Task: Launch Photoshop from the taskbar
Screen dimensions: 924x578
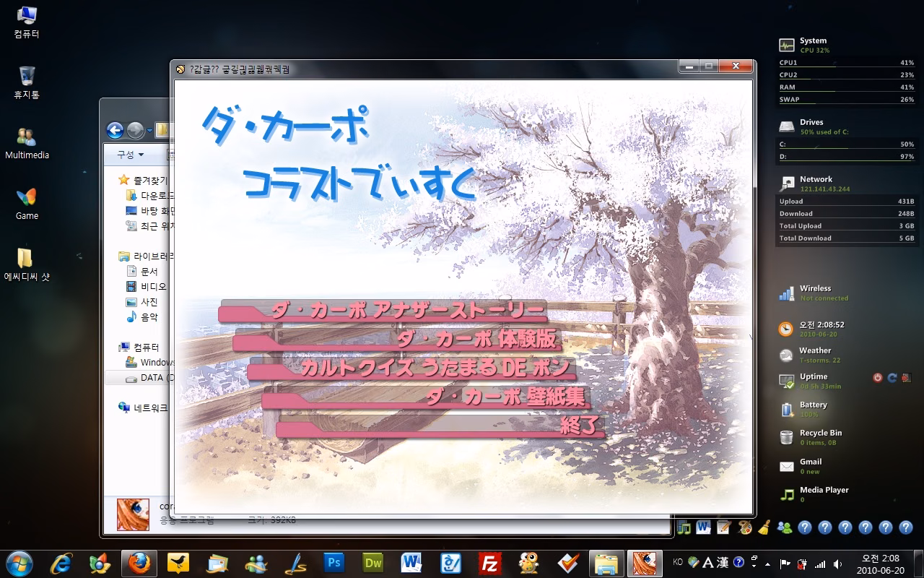Action: [334, 562]
